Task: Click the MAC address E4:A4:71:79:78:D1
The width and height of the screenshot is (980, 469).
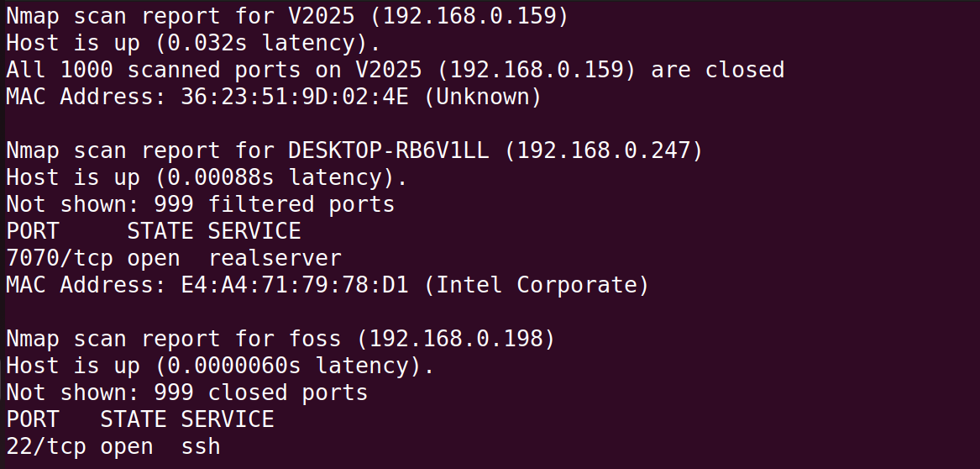Action: (295, 285)
